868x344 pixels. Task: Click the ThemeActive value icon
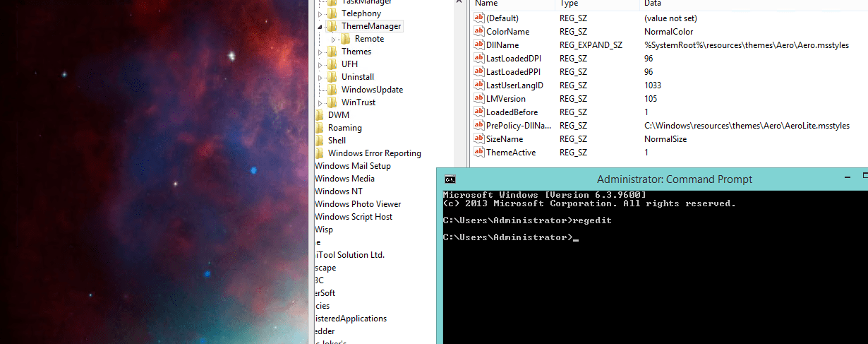pyautogui.click(x=479, y=153)
